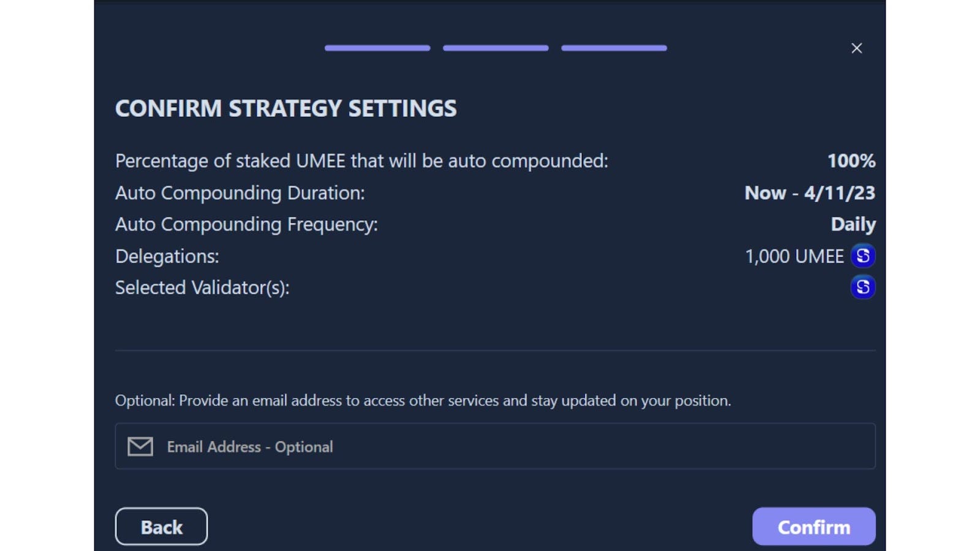Click the 100% auto compound value
The width and height of the screenshot is (980, 551).
[851, 161]
